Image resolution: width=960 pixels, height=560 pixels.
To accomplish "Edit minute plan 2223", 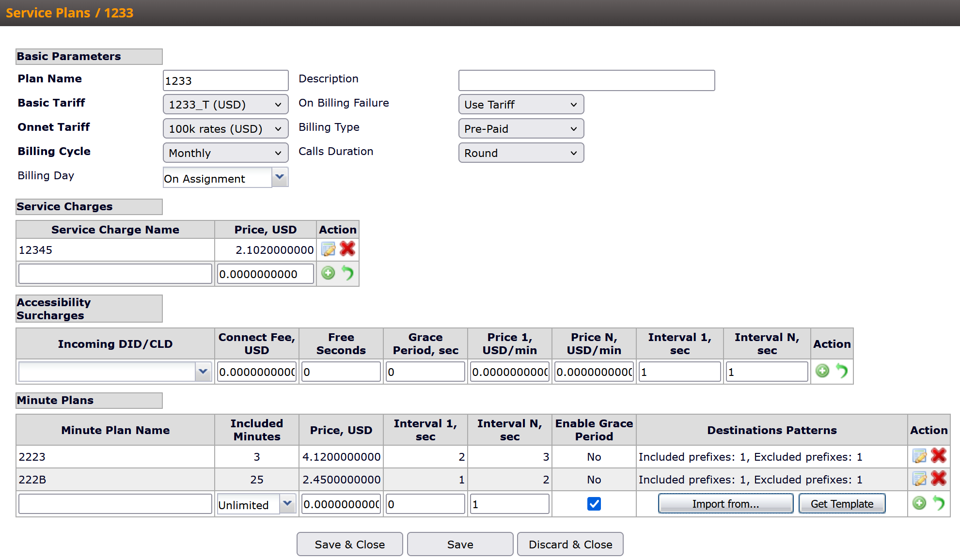I will [x=919, y=456].
